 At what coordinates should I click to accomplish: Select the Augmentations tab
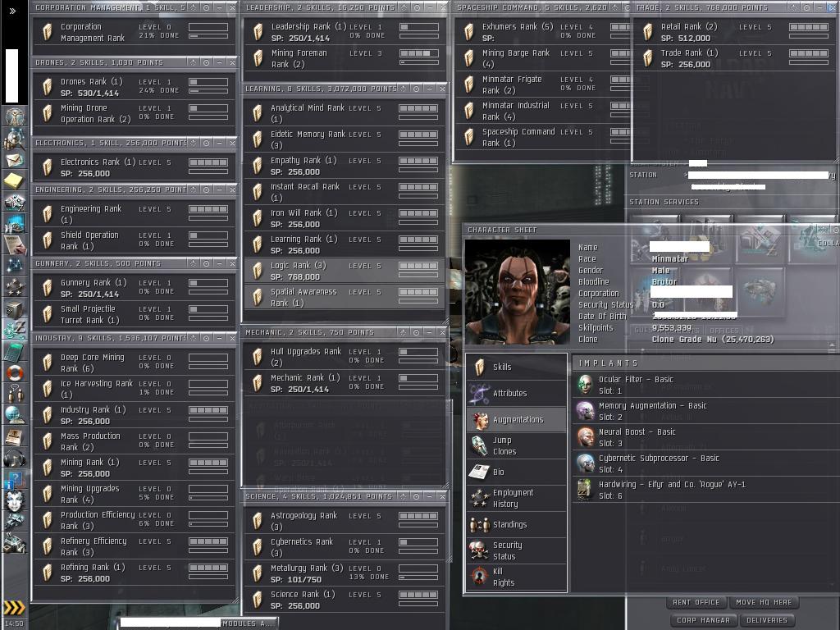click(517, 419)
